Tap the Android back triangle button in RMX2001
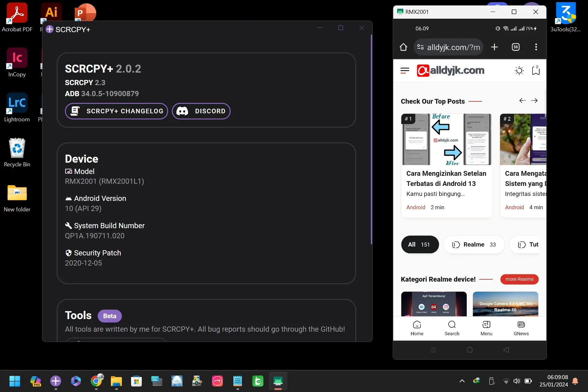The image size is (588, 392). (506, 350)
